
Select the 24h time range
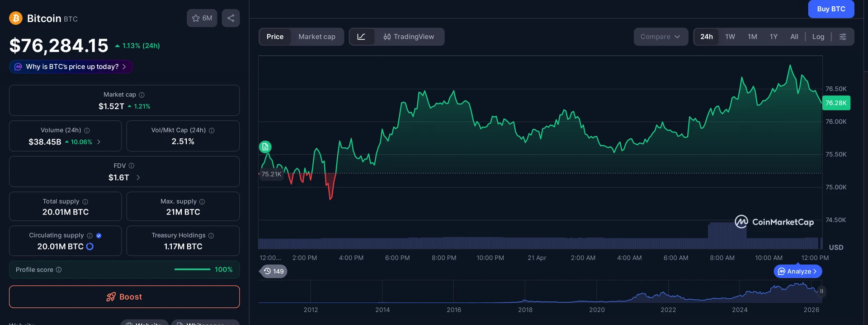[707, 37]
